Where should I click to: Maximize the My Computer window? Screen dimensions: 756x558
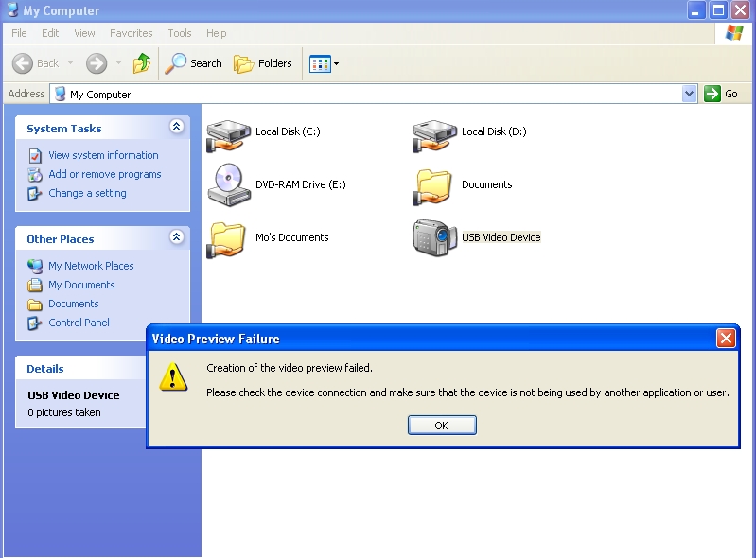point(718,10)
